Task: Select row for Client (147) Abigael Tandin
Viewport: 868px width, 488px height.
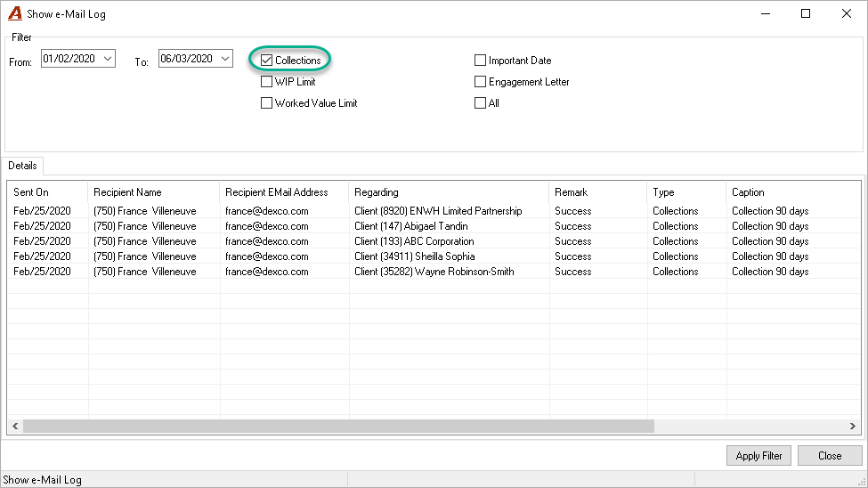Action: coord(434,226)
